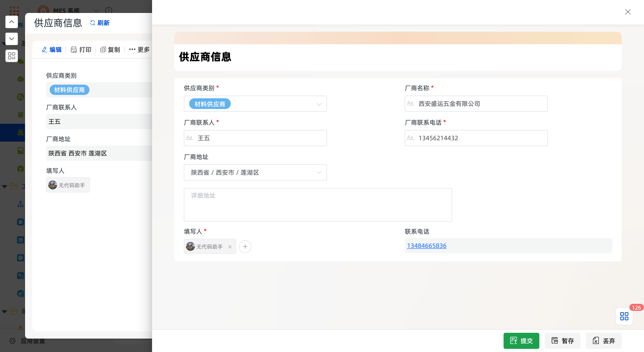This screenshot has width=644, height=352.
Task: Open the QR code grid icon
Action: pyautogui.click(x=11, y=56)
